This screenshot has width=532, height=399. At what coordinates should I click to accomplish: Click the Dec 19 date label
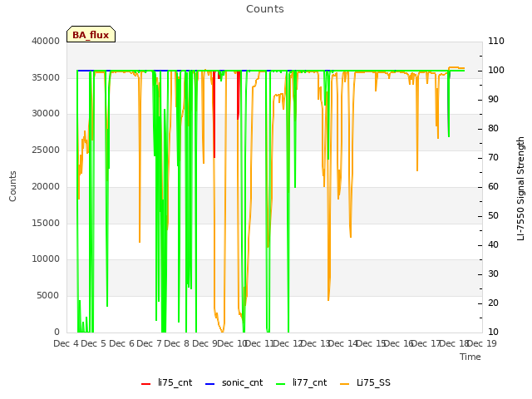tap(481, 343)
